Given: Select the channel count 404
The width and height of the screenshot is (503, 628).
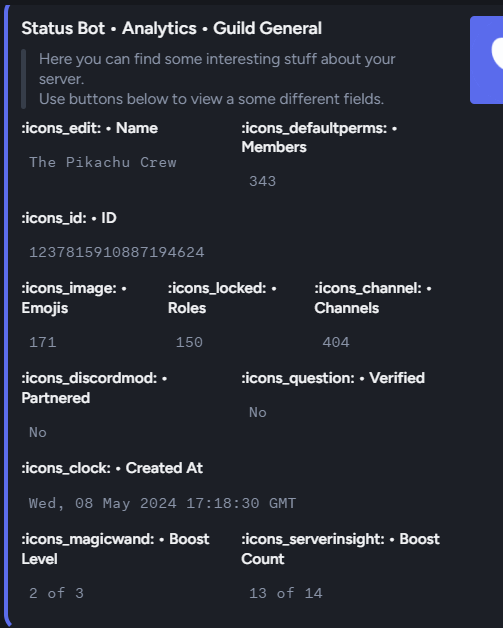Looking at the screenshot, I should pos(336,342).
